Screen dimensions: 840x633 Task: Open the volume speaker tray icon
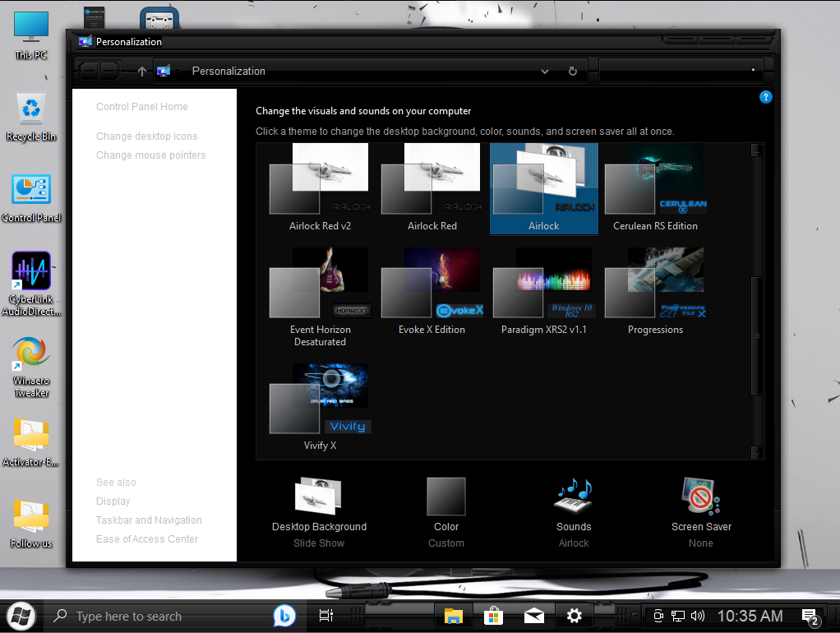(x=698, y=616)
